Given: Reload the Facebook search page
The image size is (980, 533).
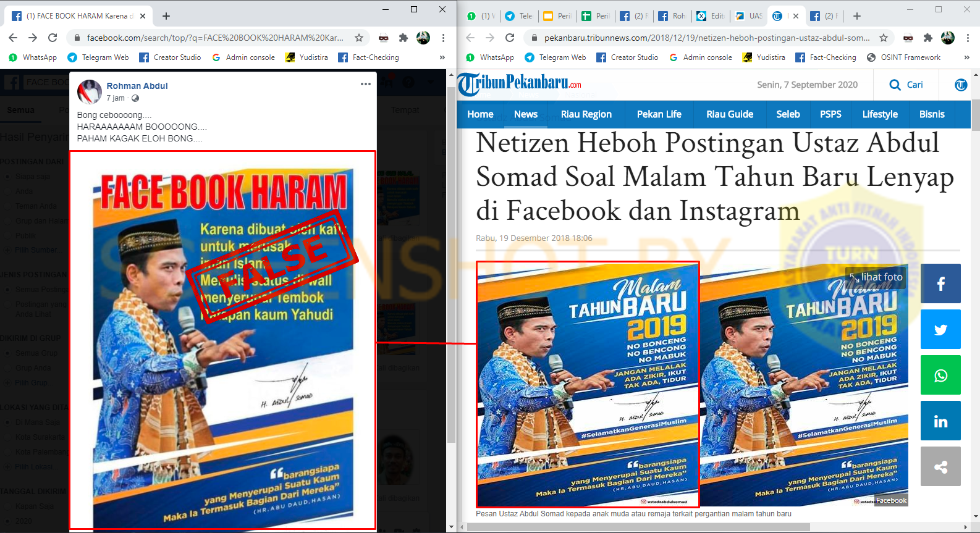Looking at the screenshot, I should click(53, 38).
